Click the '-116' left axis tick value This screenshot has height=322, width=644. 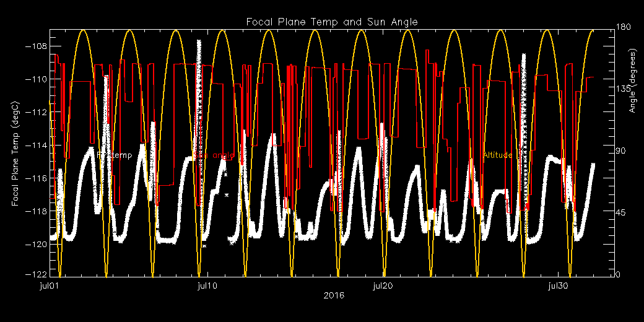tap(36, 178)
